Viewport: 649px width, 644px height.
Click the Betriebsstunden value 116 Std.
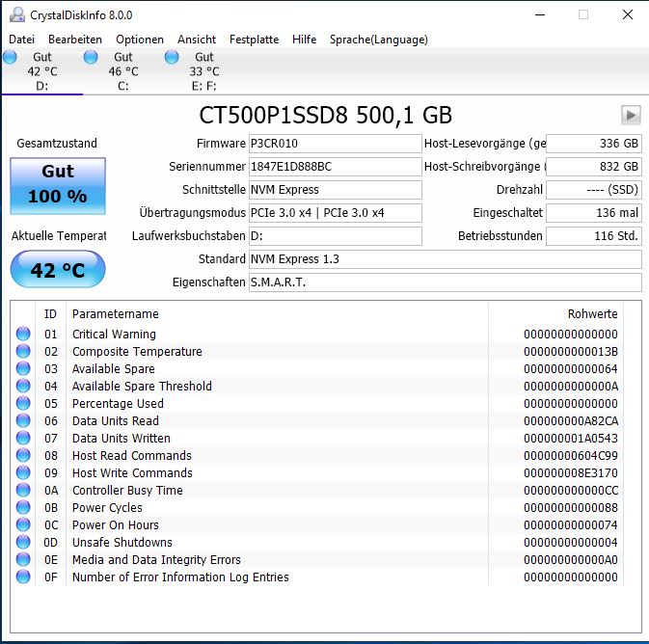pyautogui.click(x=594, y=236)
